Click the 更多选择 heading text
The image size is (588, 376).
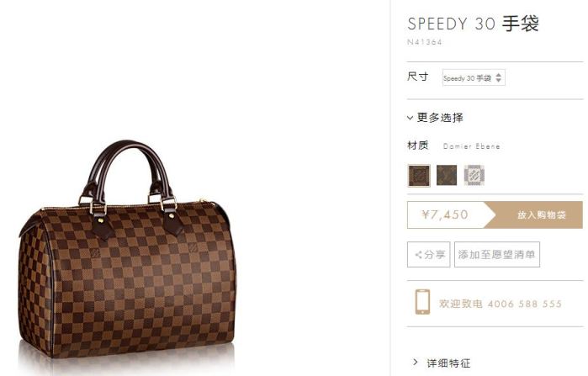tap(440, 118)
